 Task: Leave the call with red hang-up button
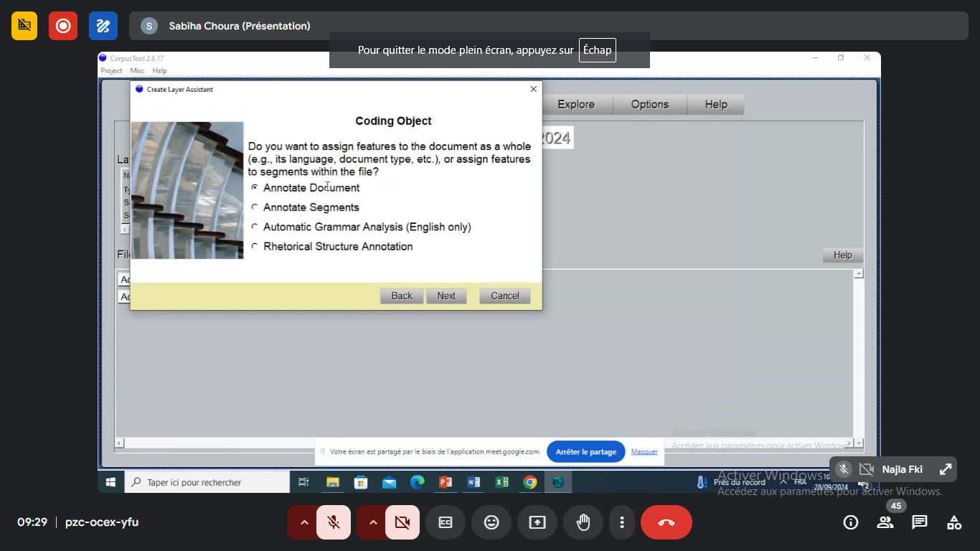(x=666, y=522)
